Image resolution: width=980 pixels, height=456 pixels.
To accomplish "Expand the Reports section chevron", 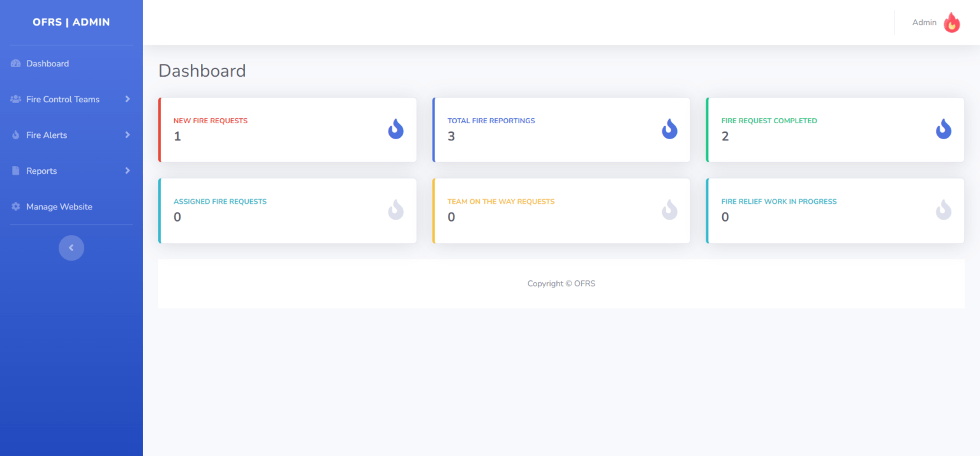I will [127, 171].
